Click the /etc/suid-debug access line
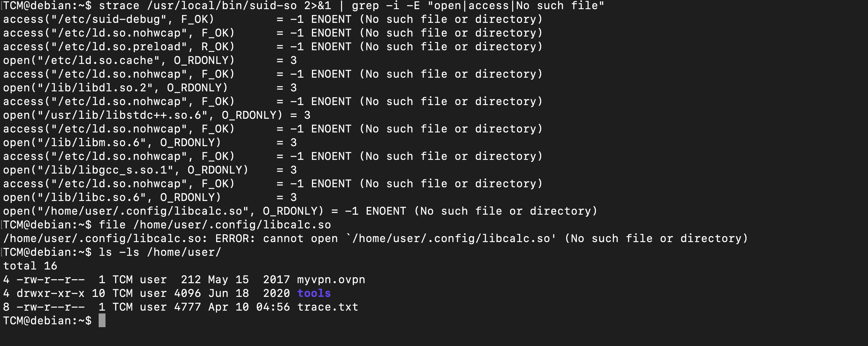The width and height of the screenshot is (868, 346). coord(273,19)
